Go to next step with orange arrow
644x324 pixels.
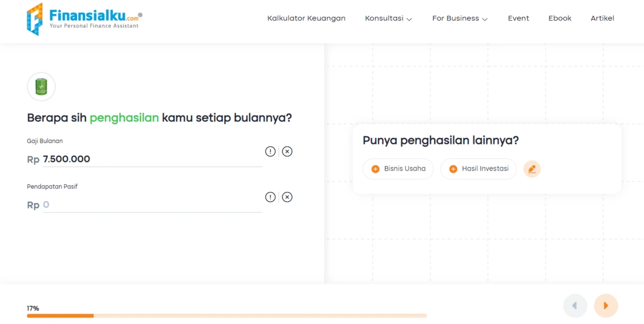[x=606, y=306]
